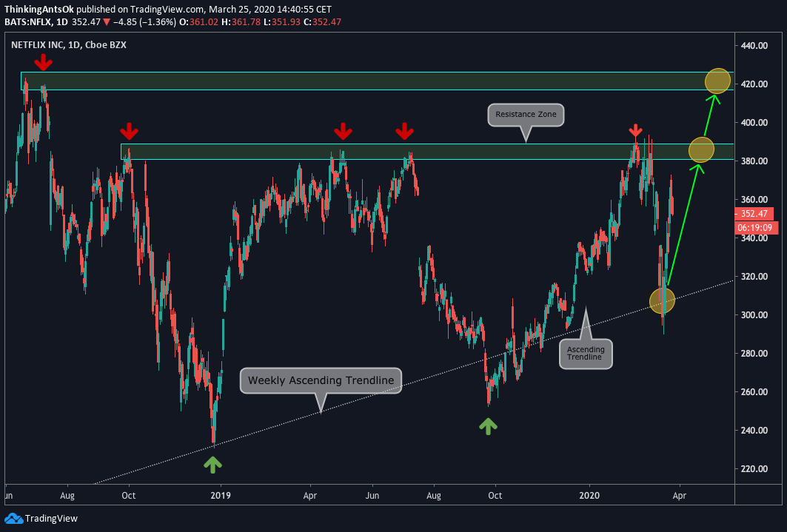The image size is (787, 532).
Task: Click the open value O:361.02
Action: [200, 22]
